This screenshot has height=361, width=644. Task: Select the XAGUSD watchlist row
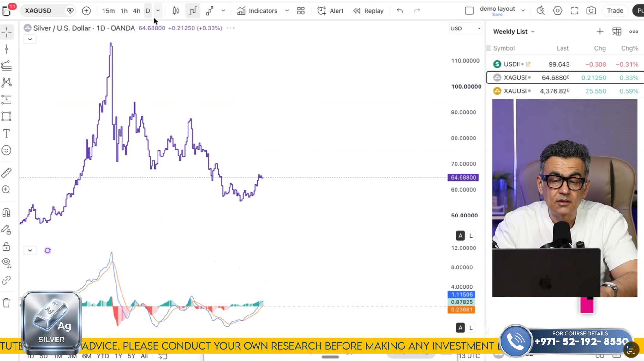coord(565,78)
